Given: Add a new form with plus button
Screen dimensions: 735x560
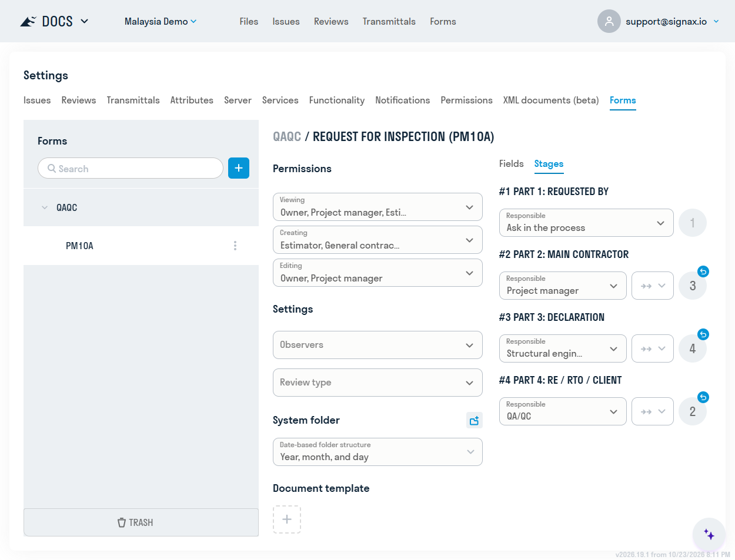Looking at the screenshot, I should [239, 168].
